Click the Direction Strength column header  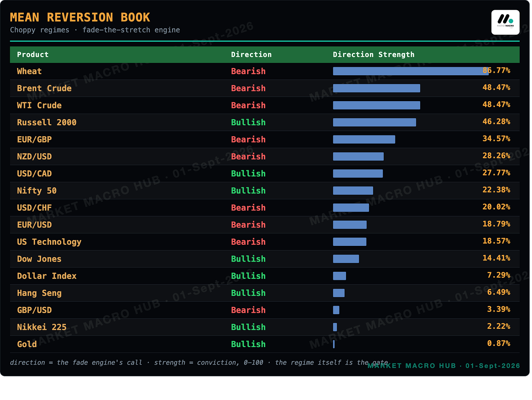click(374, 55)
